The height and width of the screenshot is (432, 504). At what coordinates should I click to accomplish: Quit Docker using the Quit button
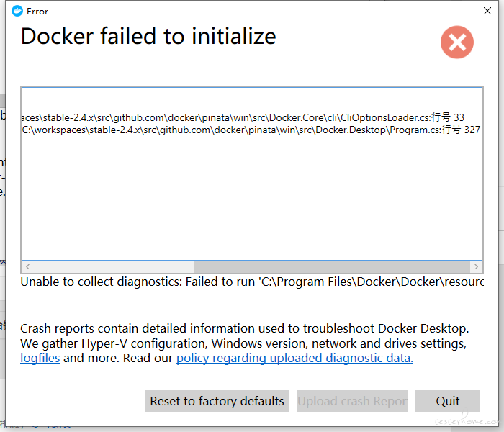point(448,401)
